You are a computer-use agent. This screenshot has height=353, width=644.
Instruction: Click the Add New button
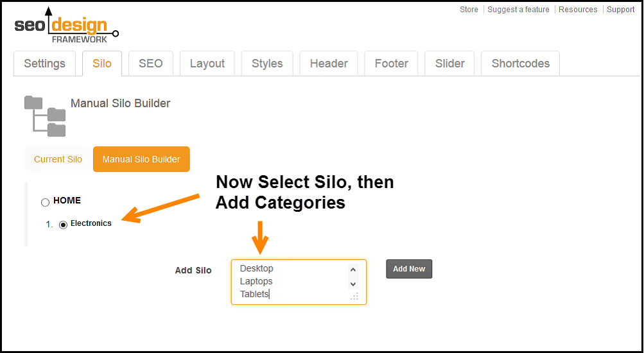pos(409,269)
